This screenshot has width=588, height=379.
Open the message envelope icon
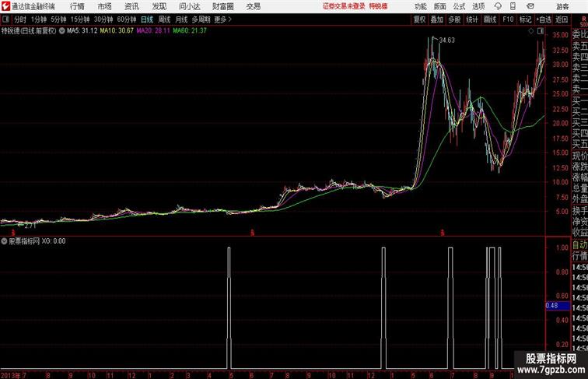tap(530, 6)
